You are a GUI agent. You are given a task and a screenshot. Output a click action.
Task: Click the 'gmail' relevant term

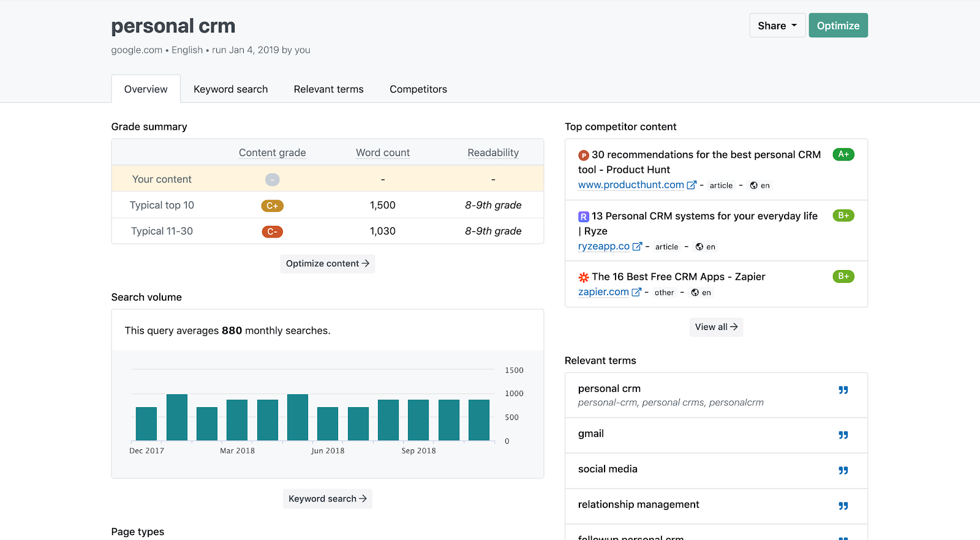click(591, 433)
